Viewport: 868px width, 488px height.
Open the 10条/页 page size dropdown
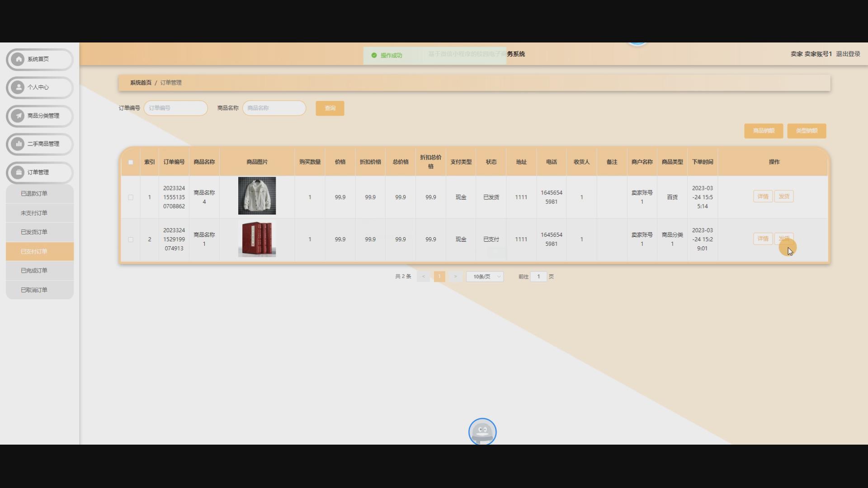point(485,277)
